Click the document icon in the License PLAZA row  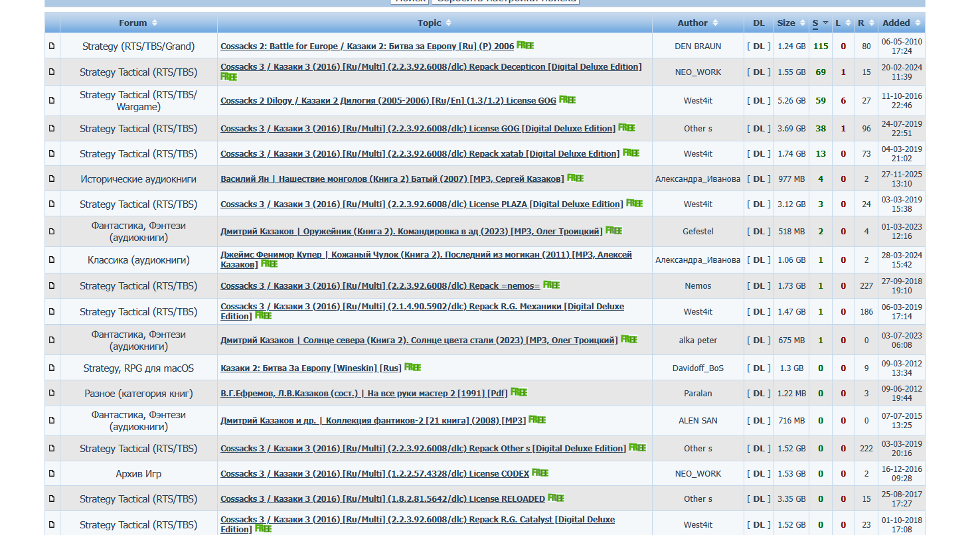[52, 204]
